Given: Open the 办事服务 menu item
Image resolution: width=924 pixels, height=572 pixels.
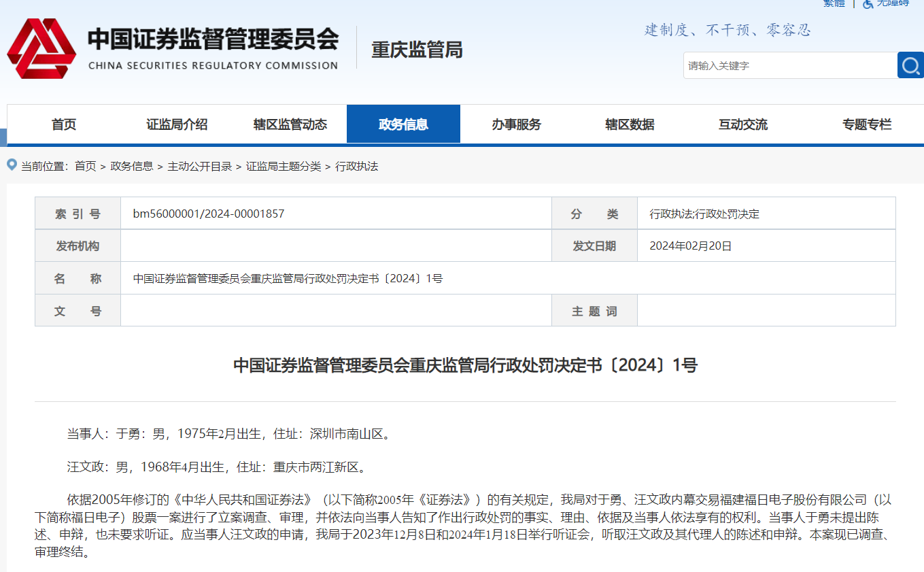Looking at the screenshot, I should (517, 124).
